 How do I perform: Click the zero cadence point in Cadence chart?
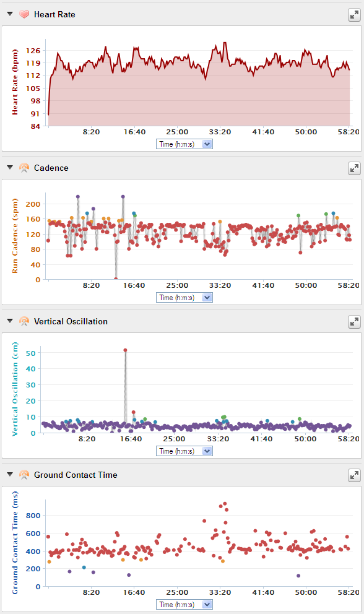point(116,279)
